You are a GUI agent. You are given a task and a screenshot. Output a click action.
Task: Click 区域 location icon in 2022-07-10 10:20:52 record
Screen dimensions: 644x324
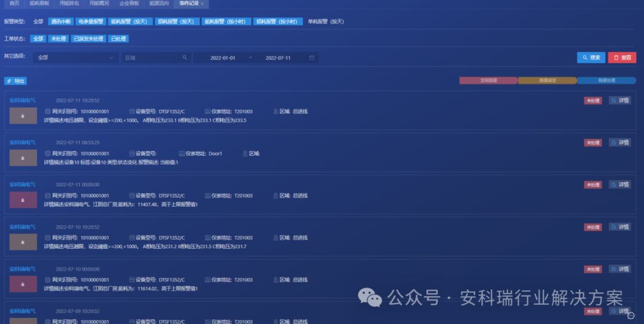[x=275, y=237]
